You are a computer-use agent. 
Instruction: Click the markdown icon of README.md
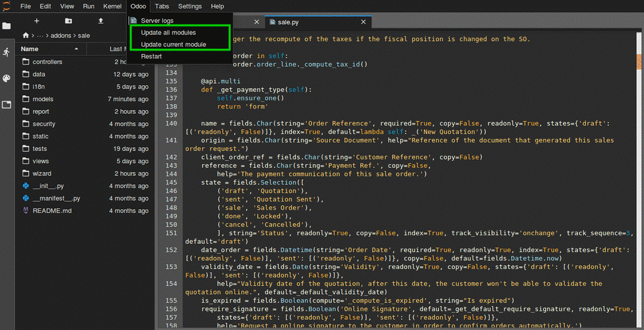click(x=26, y=210)
